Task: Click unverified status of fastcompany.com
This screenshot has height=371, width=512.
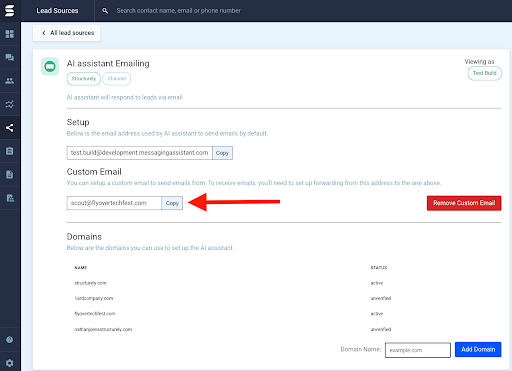Action: point(381,298)
